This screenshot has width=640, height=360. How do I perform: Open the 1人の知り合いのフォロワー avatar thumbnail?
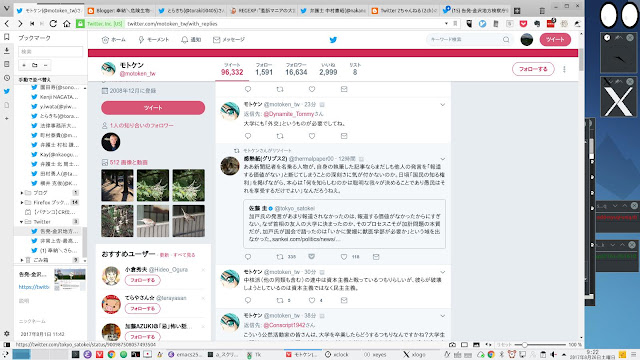(111, 142)
